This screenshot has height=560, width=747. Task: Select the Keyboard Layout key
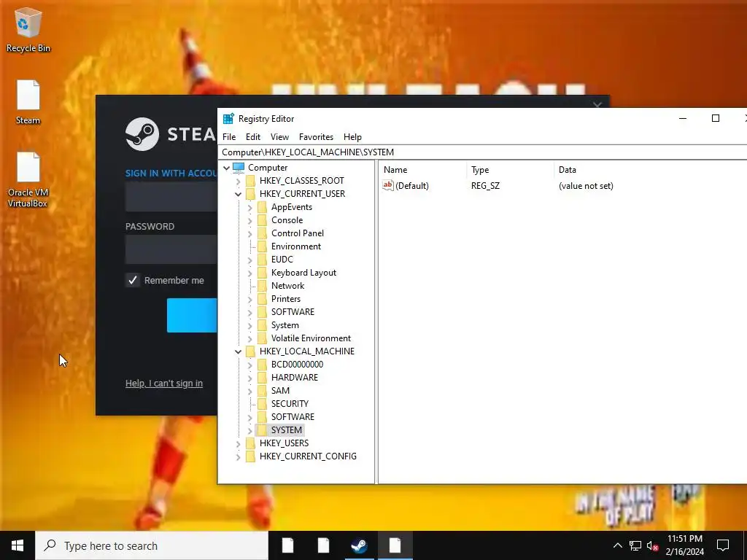[303, 273]
